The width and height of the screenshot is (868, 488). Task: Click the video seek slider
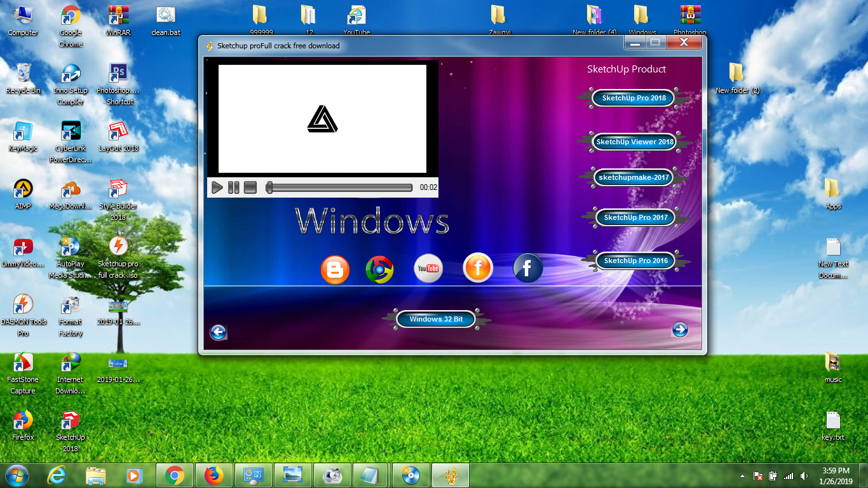339,187
